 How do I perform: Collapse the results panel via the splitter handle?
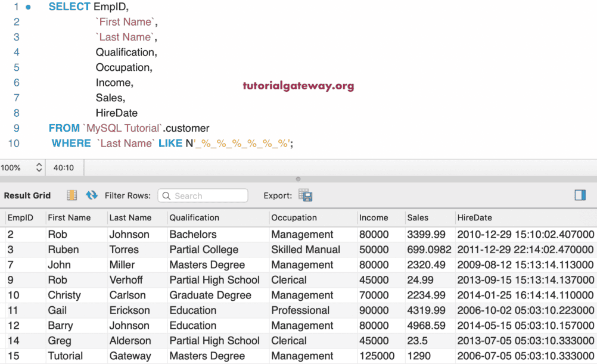point(297,180)
